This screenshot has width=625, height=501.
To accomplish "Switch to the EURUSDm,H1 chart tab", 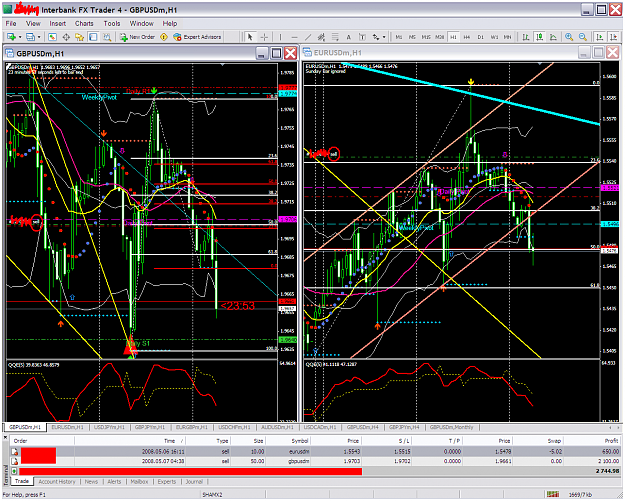I will [67, 427].
